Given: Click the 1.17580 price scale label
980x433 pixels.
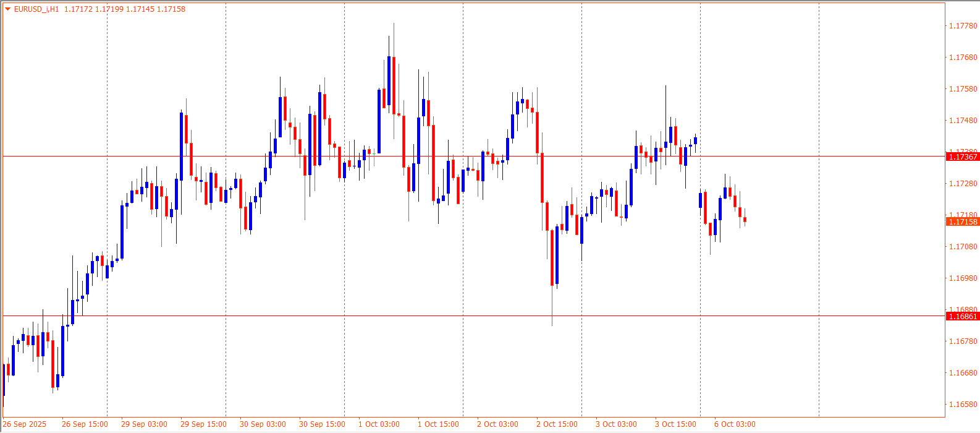Looking at the screenshot, I should 963,89.
